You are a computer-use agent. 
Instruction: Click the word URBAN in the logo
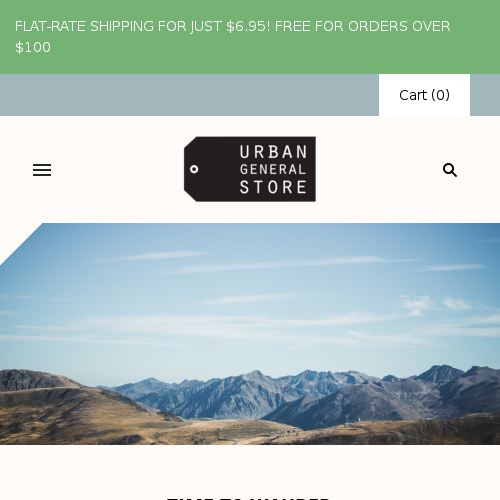(273, 152)
